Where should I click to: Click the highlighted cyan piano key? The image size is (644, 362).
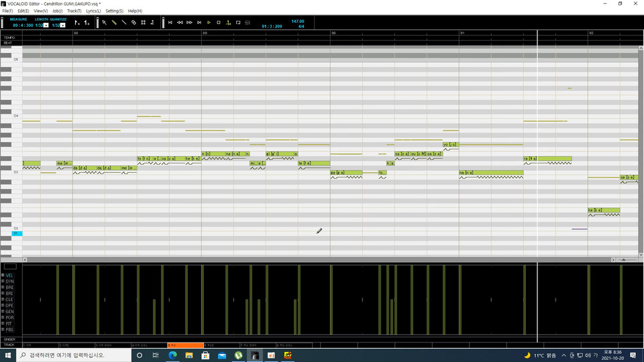[x=17, y=233]
